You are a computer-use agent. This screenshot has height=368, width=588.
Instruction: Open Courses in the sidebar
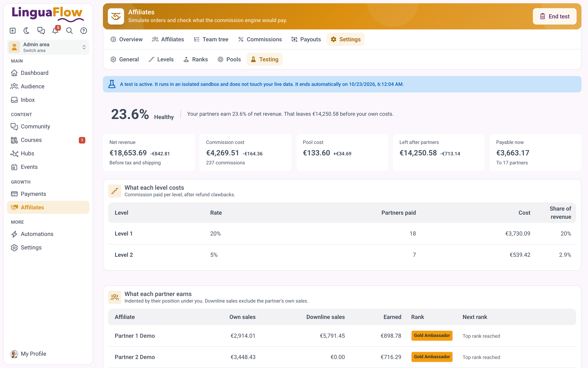(48, 140)
